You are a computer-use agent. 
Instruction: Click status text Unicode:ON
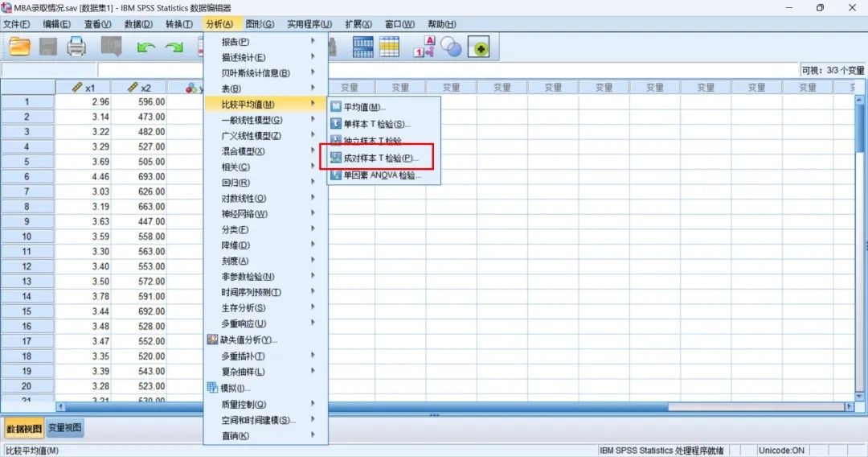click(781, 451)
